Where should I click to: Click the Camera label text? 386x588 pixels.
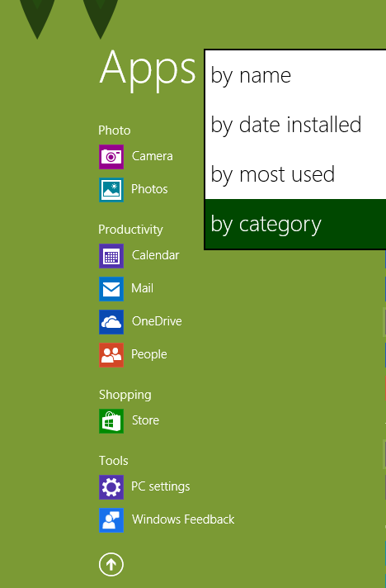coord(152,156)
